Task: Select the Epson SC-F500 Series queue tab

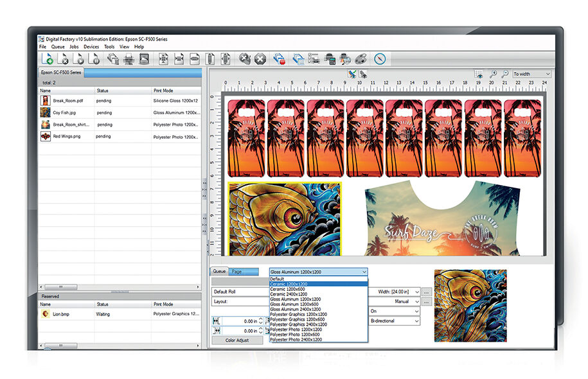Action: [61, 73]
